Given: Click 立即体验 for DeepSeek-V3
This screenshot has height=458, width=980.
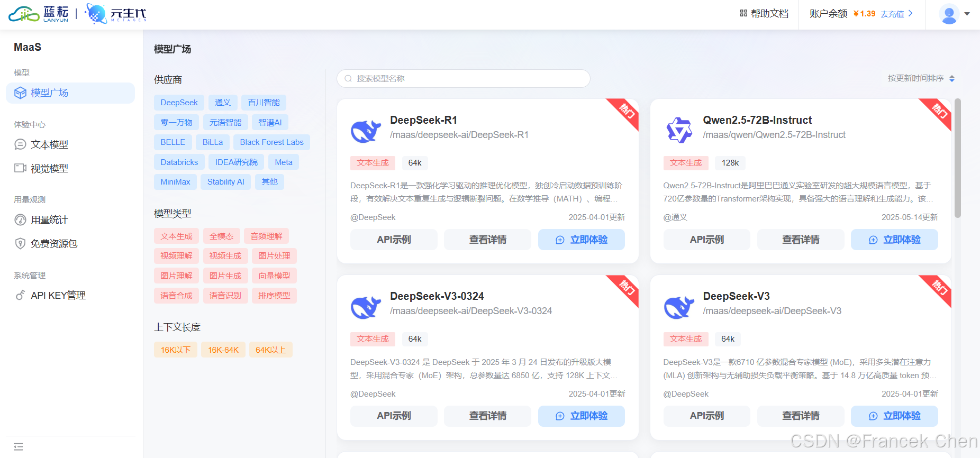Looking at the screenshot, I should click(x=894, y=416).
